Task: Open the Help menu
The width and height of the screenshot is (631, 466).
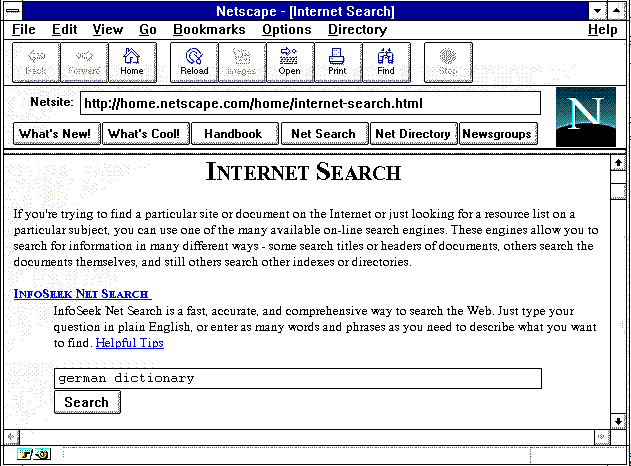Action: click(602, 29)
